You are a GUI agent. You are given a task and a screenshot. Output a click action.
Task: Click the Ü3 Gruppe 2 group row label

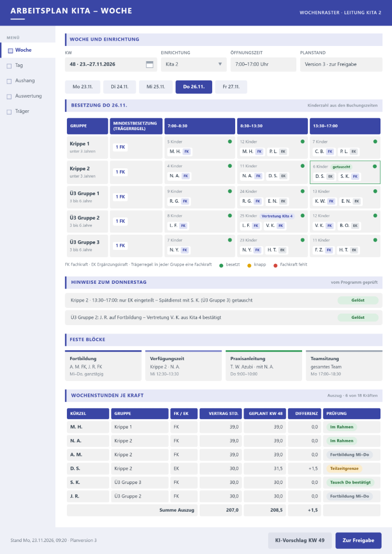tap(87, 221)
